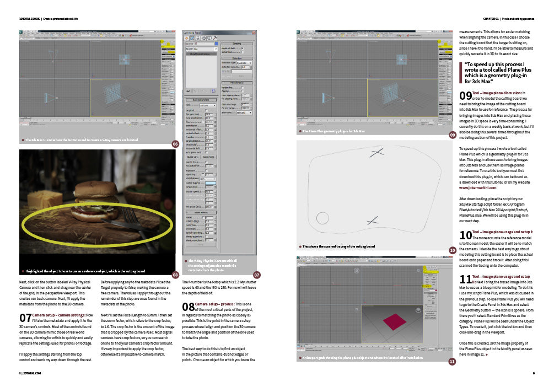Enable the depth-of-field checkbox under Sampling
The image size is (554, 392).
point(243,48)
